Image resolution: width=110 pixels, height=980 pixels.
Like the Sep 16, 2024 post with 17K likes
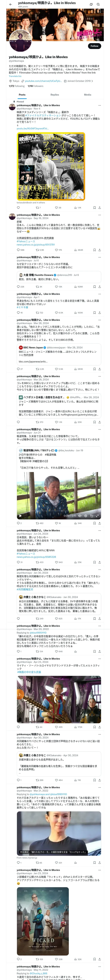[58, 250]
